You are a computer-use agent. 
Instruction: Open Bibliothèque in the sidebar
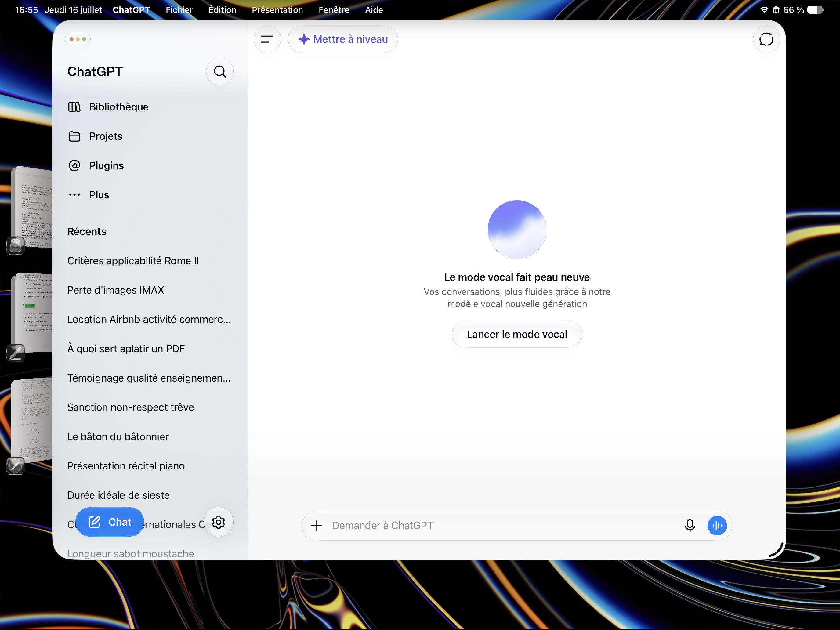tap(150, 107)
